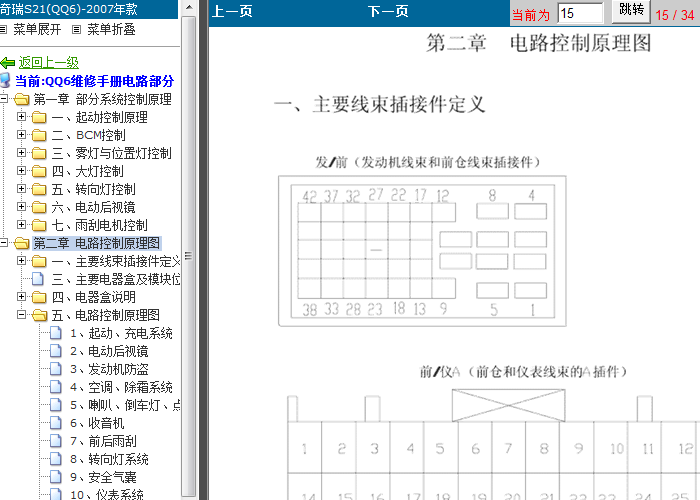The image size is (700, 500).
Task: Collapse 五、电路控制原理图 node
Action: pos(21,314)
